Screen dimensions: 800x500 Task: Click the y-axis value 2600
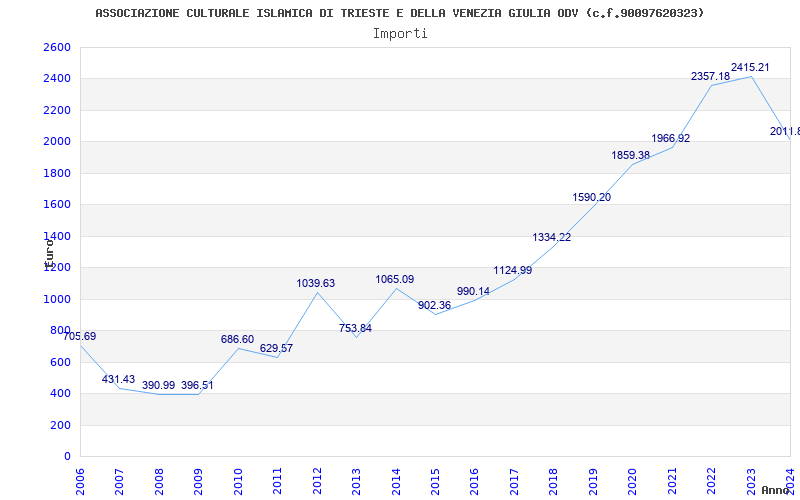57,47
